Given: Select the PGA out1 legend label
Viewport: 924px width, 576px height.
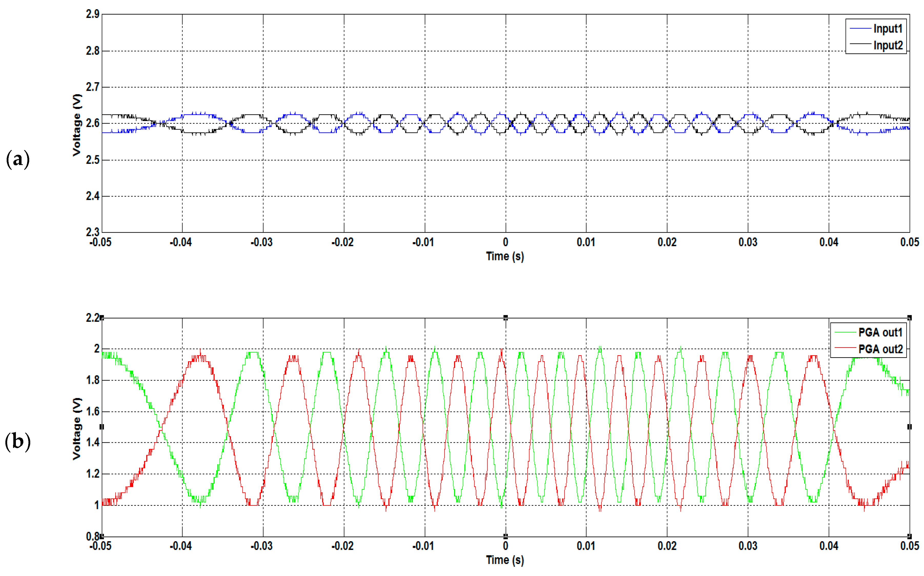Looking at the screenshot, I should coord(880,333).
